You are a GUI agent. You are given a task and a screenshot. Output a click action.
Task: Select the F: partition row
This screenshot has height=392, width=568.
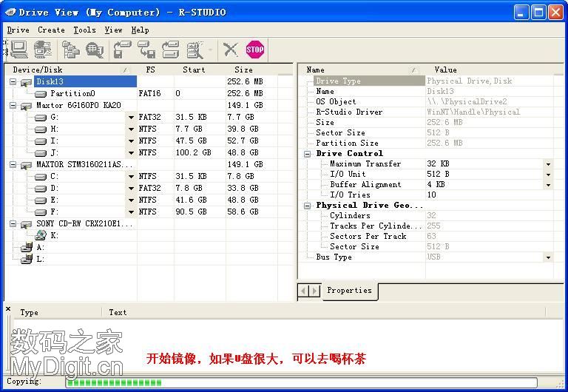tap(149, 212)
